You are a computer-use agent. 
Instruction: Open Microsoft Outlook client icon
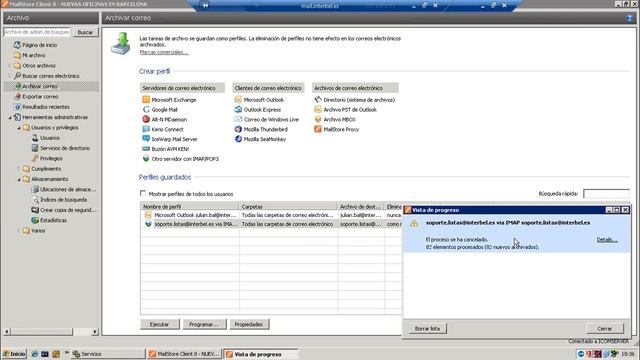tap(238, 100)
